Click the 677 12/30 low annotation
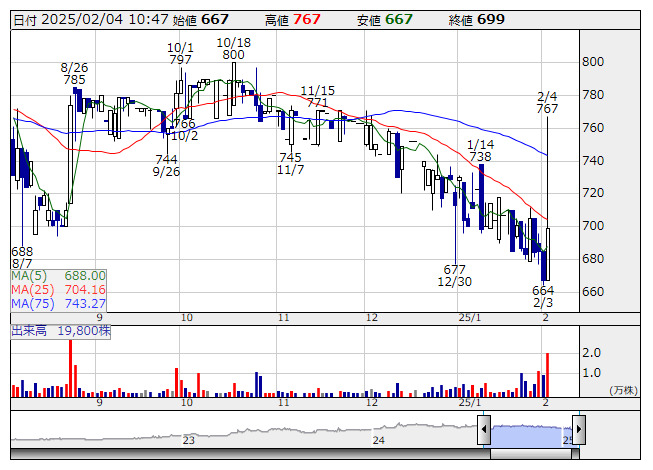Screen dimensions: 653x470 [455, 276]
